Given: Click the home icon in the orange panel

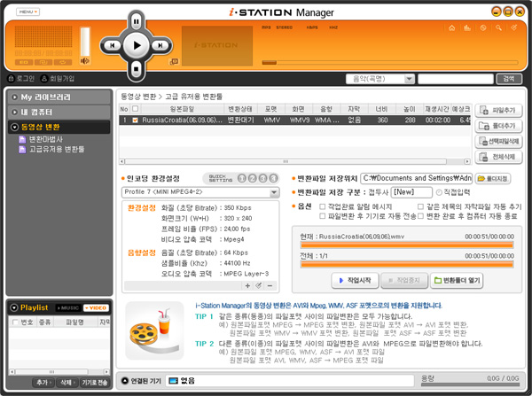Looking at the screenshot, I should tap(452, 27).
